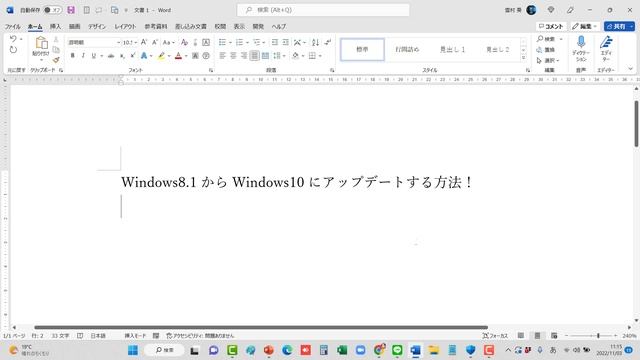Toggle the active Justify alignment button

[x=254, y=56]
